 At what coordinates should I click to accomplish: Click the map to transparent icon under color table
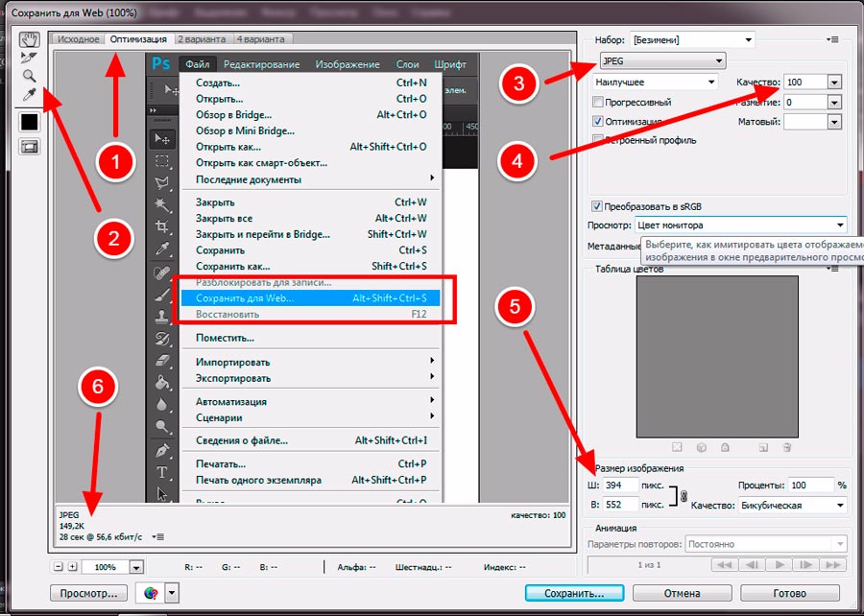pos(677,447)
